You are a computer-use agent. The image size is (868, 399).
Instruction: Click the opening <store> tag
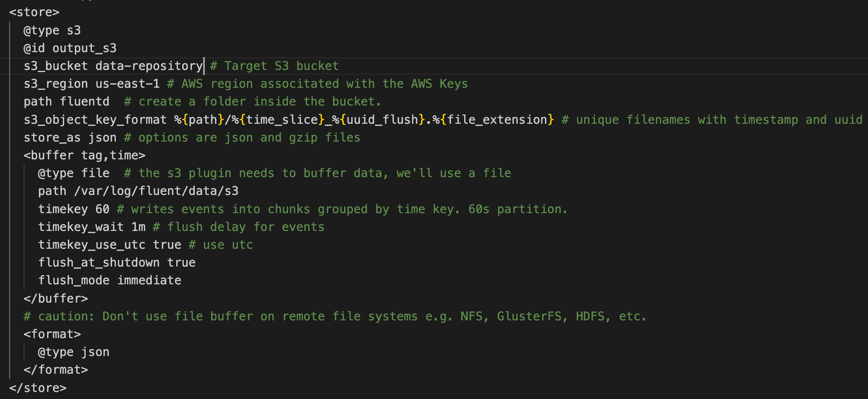coord(34,12)
